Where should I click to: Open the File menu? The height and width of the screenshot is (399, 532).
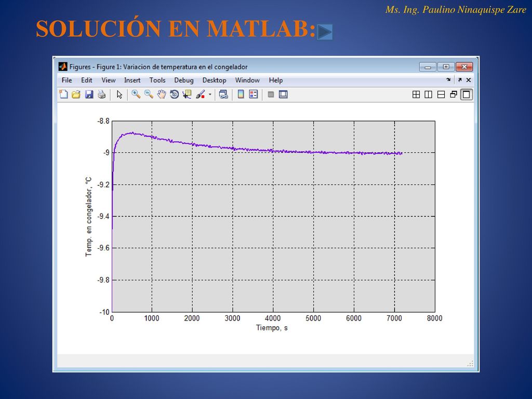click(x=67, y=80)
